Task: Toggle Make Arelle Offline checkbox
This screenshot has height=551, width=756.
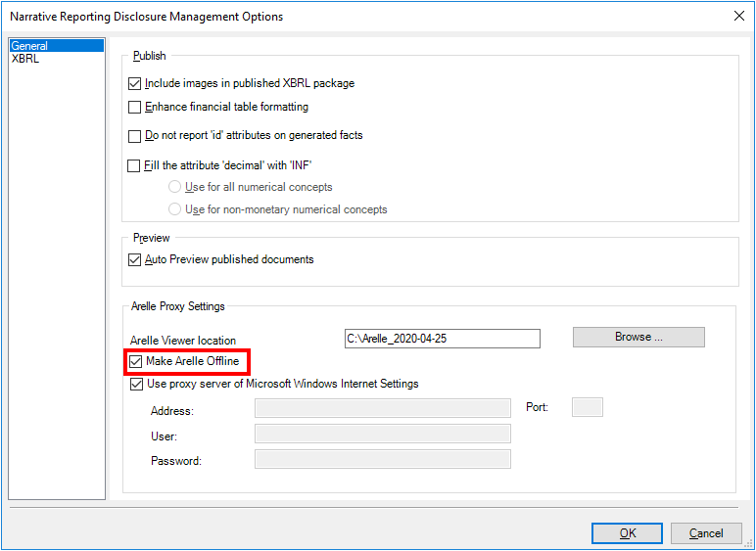Action: (135, 362)
